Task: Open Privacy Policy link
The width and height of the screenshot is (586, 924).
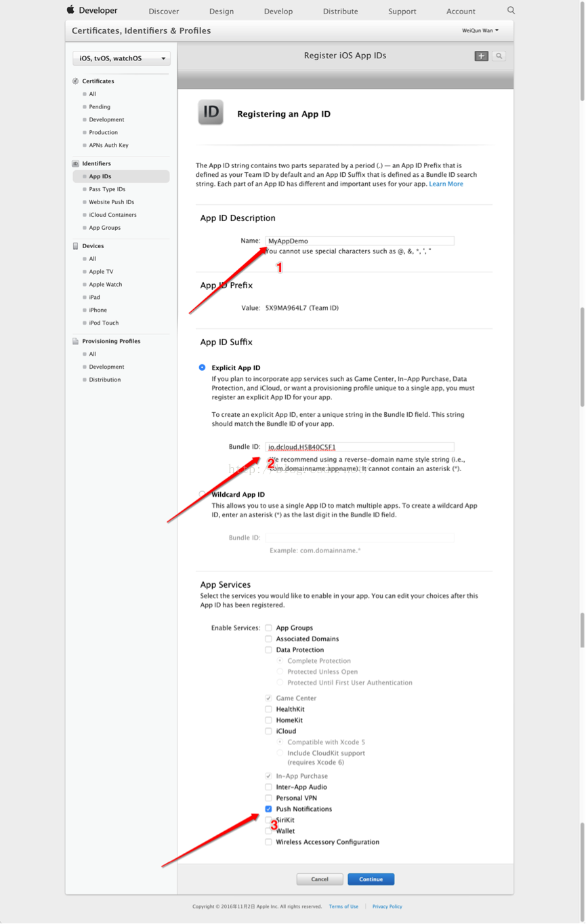Action: coord(387,906)
